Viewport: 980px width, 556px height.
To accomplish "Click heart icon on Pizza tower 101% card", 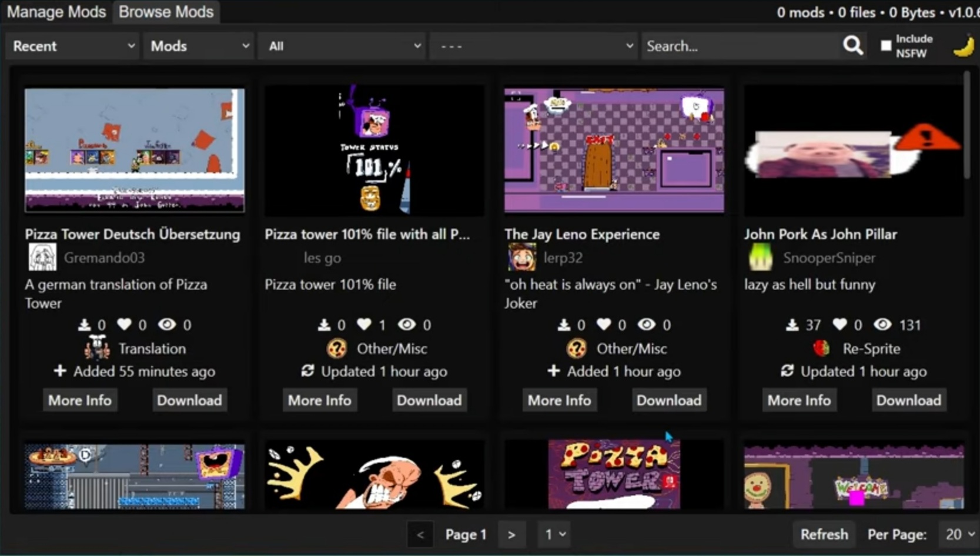I will 364,324.
